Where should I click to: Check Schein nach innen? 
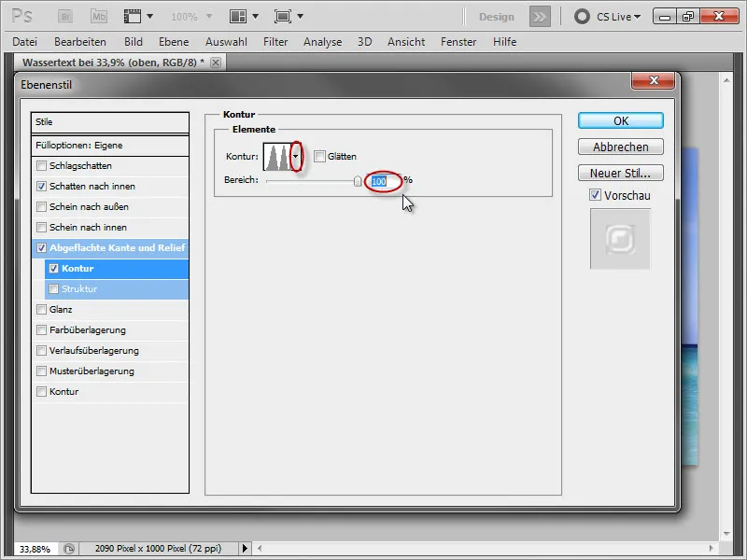click(41, 227)
